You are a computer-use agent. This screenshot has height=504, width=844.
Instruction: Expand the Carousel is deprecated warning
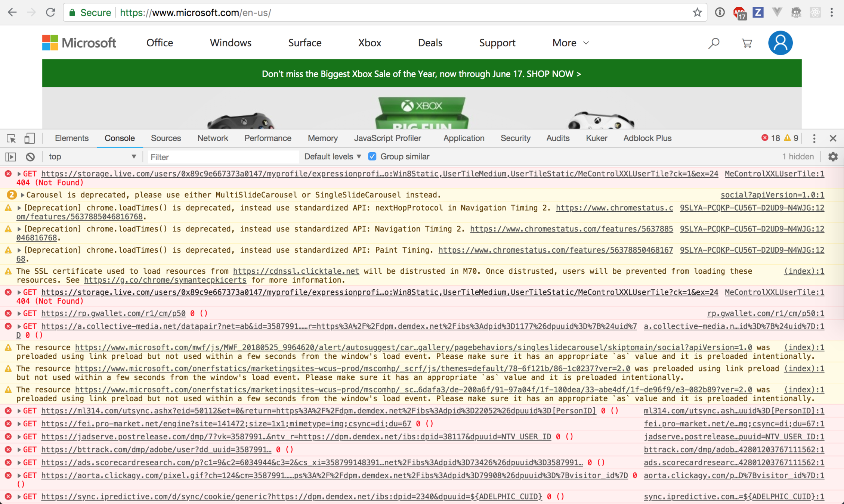[22, 195]
